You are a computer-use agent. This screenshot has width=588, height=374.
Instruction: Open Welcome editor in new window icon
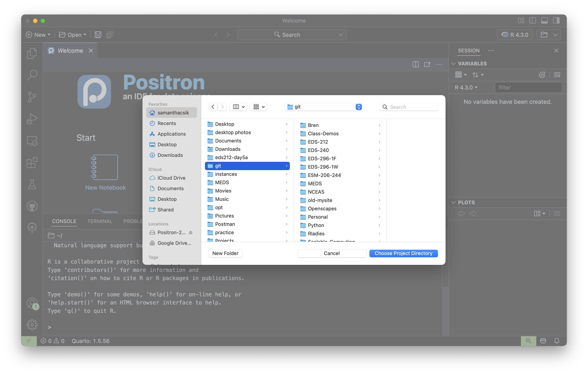tap(427, 64)
